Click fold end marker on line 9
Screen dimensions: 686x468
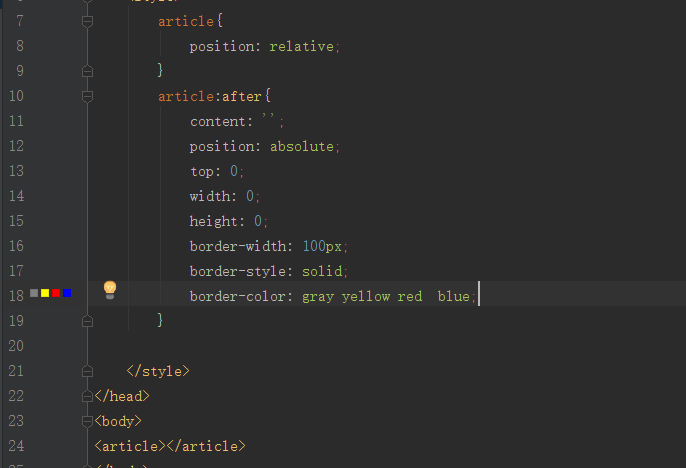[x=87, y=71]
